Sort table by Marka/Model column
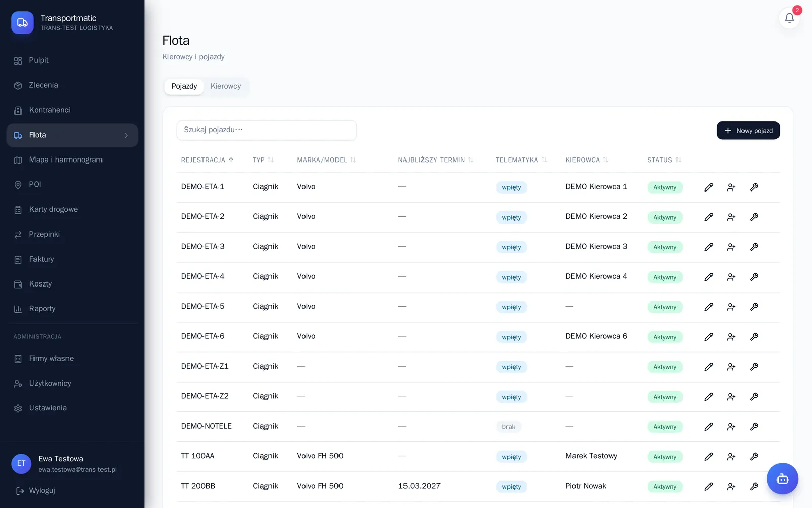Image resolution: width=812 pixels, height=508 pixels. (x=326, y=160)
